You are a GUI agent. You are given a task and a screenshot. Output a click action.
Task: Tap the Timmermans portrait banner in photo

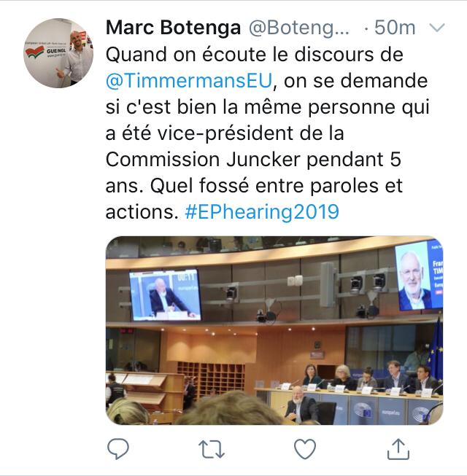pyautogui.click(x=420, y=276)
